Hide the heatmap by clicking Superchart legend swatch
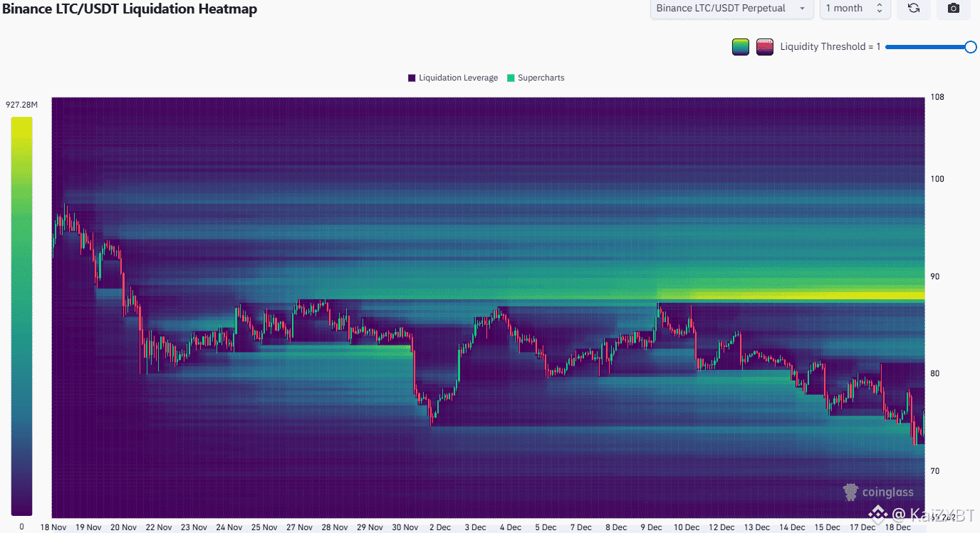The image size is (980, 533). point(510,78)
